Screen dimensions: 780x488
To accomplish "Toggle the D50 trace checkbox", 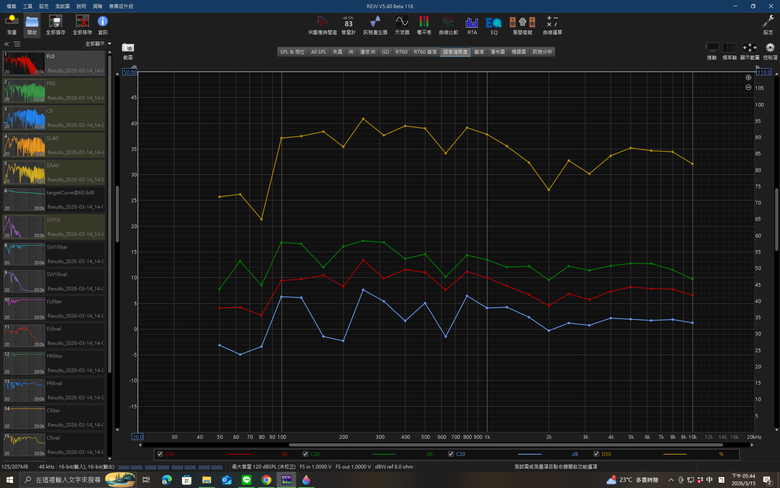I will [x=596, y=454].
